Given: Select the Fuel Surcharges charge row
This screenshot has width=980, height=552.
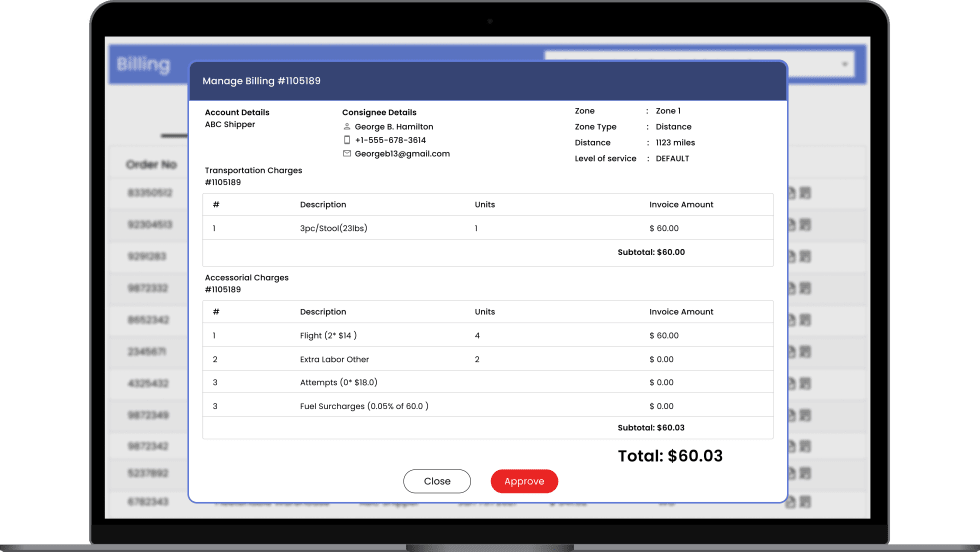Looking at the screenshot, I should (487, 406).
